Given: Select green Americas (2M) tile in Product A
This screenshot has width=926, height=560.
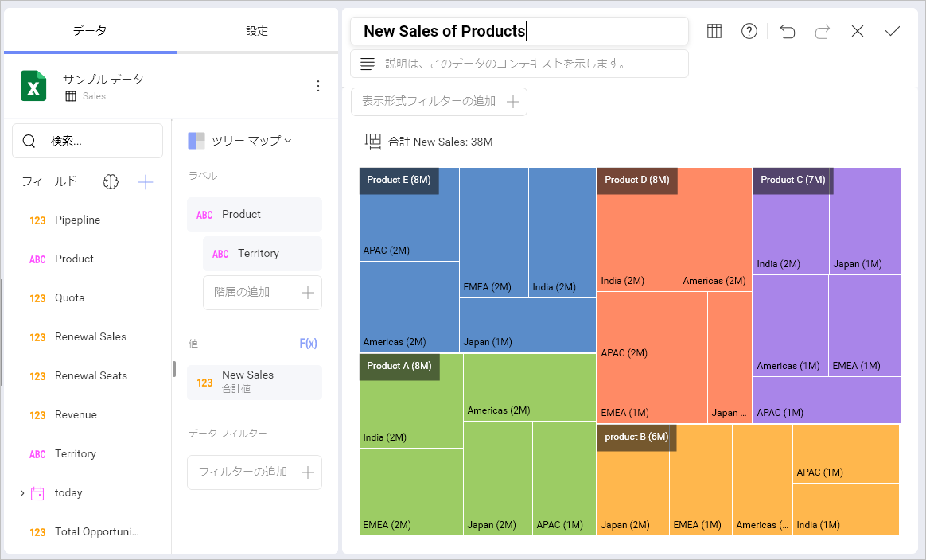Looking at the screenshot, I should click(x=530, y=387).
